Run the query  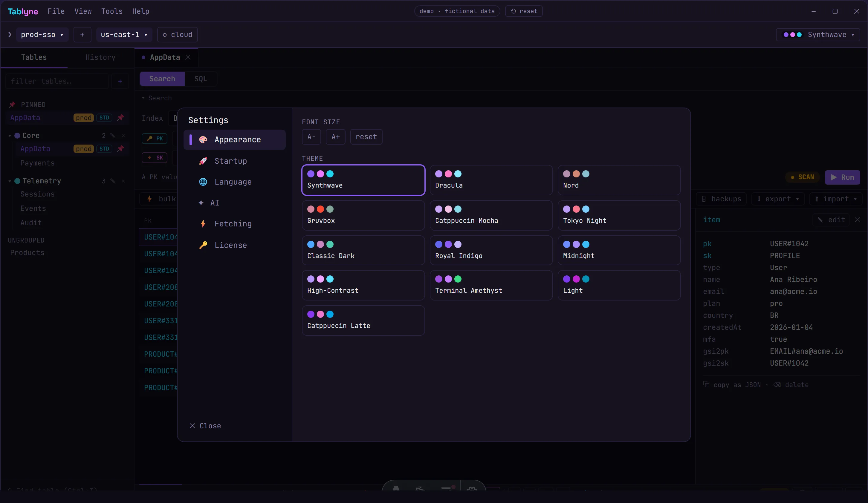coord(842,177)
